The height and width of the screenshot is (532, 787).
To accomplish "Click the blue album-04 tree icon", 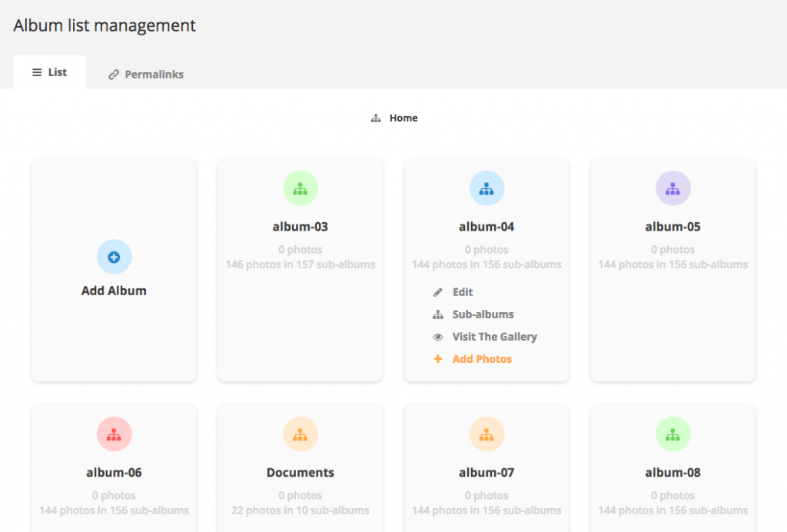I will click(x=486, y=188).
